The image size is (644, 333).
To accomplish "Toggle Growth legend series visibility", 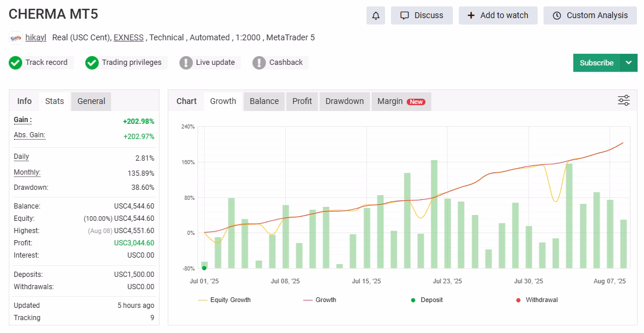I will (x=320, y=300).
